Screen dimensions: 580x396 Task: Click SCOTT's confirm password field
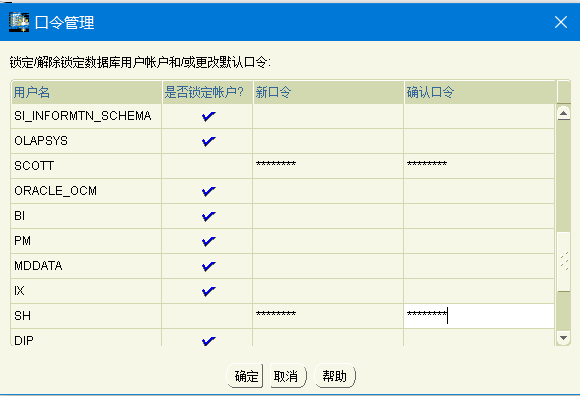point(479,166)
